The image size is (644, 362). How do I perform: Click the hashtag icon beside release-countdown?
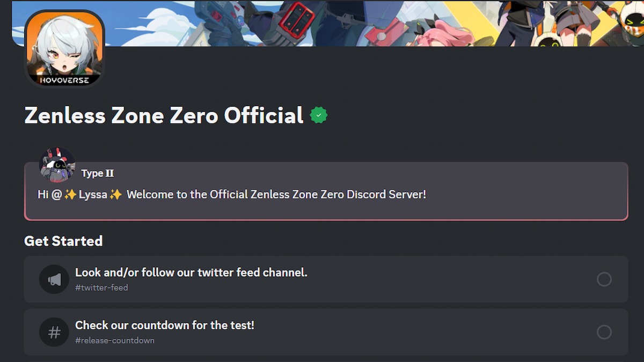coord(54,332)
